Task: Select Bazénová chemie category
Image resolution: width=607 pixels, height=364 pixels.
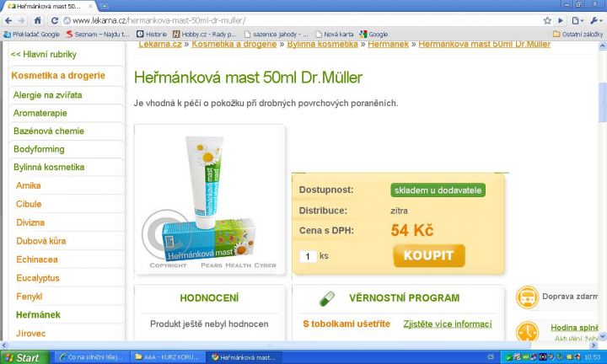Action: click(x=49, y=131)
